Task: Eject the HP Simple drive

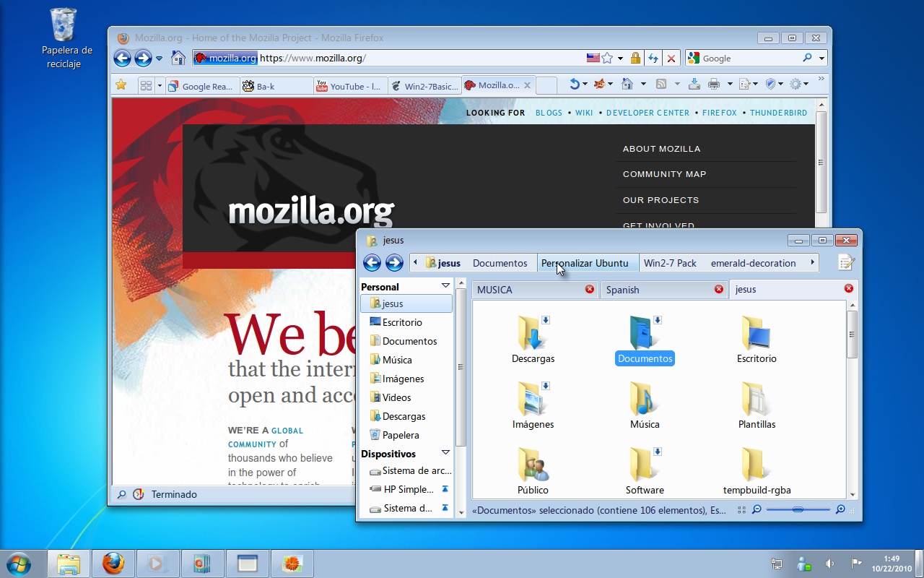Action: [445, 489]
